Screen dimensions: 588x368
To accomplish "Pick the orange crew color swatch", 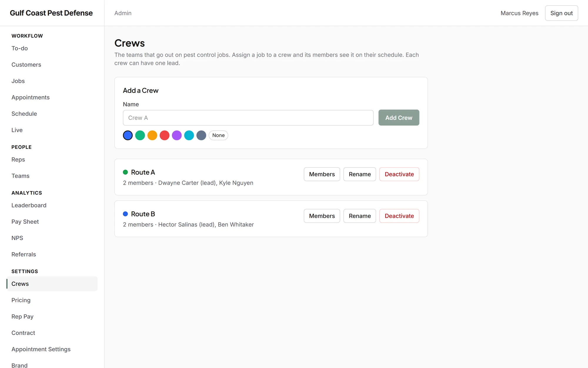I will [152, 135].
